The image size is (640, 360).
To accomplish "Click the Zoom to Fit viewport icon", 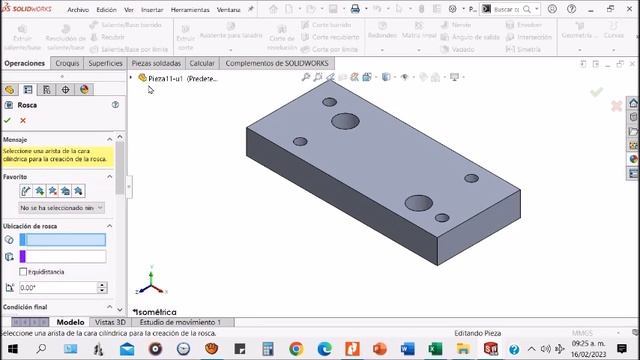I will pos(306,77).
